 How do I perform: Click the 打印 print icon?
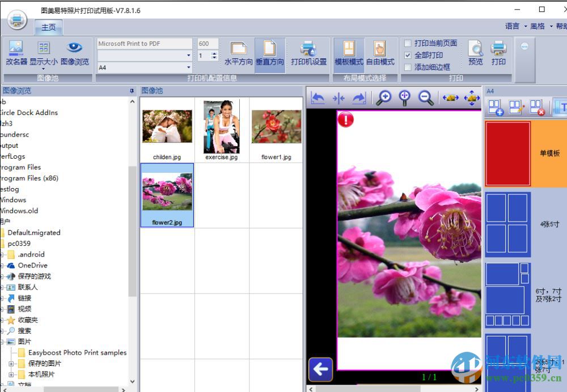click(498, 53)
